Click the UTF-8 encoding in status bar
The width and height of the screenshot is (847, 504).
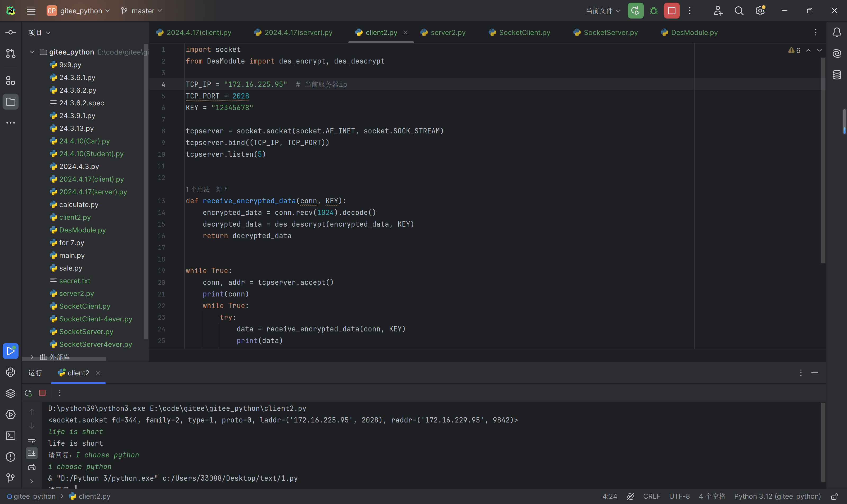tap(679, 496)
